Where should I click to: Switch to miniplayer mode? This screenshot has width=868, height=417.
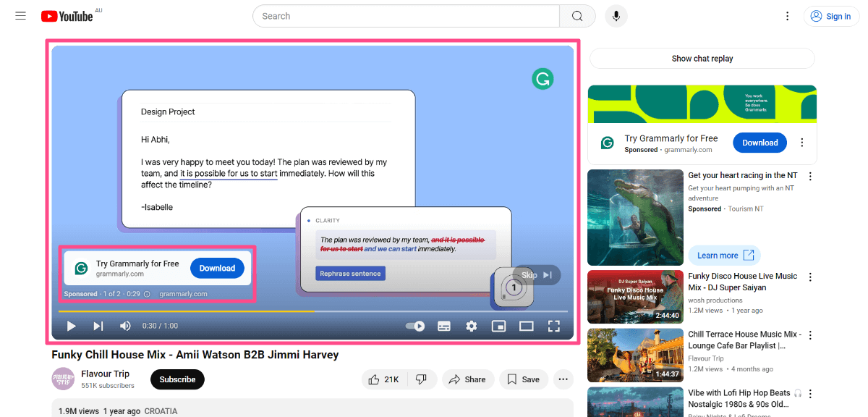[498, 327]
